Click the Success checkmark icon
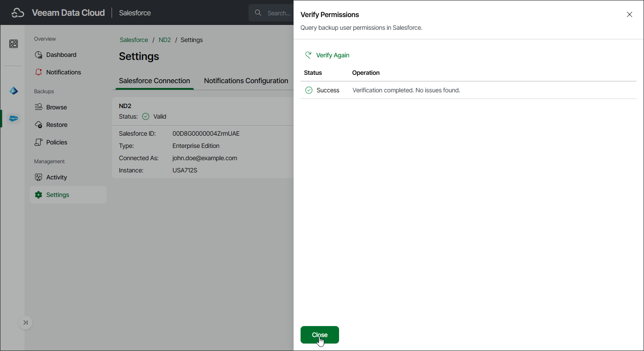The height and width of the screenshot is (351, 644). click(x=309, y=90)
